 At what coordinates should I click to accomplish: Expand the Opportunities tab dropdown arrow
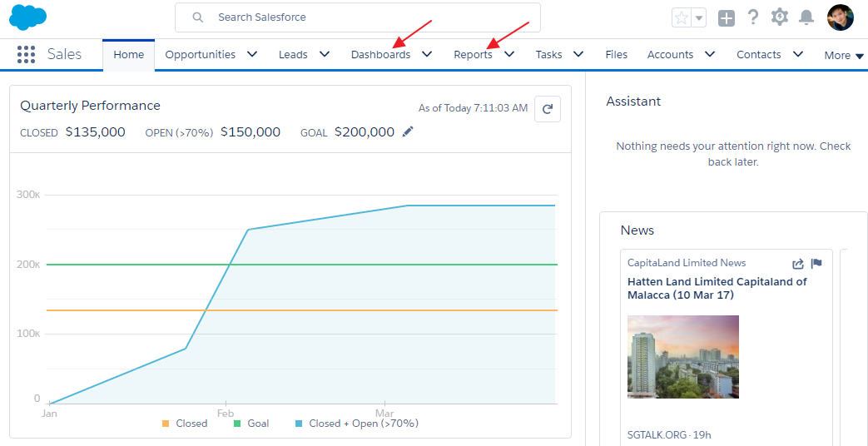[x=252, y=55]
